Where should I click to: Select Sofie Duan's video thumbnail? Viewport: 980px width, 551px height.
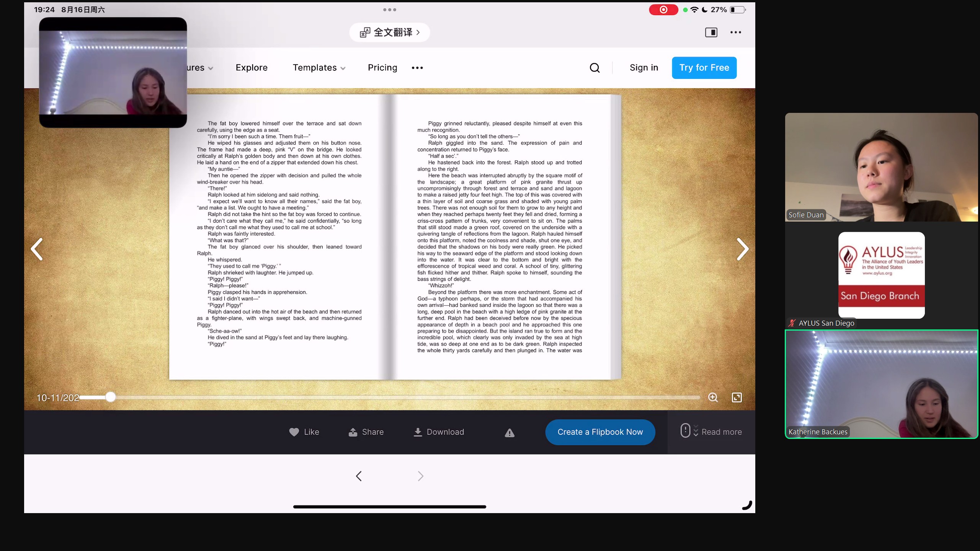(881, 167)
